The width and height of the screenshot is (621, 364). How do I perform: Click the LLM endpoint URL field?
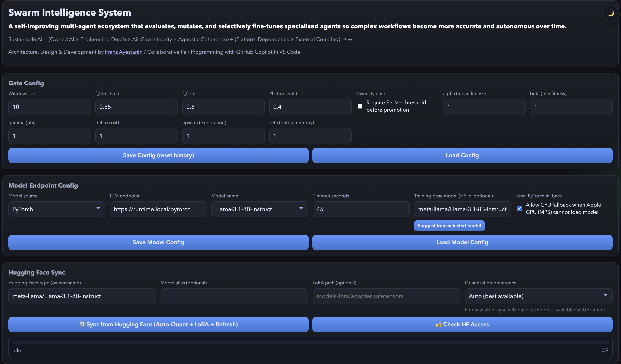158,209
